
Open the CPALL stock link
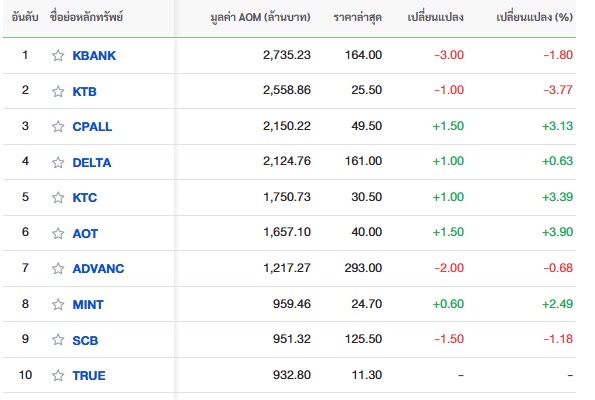point(92,126)
